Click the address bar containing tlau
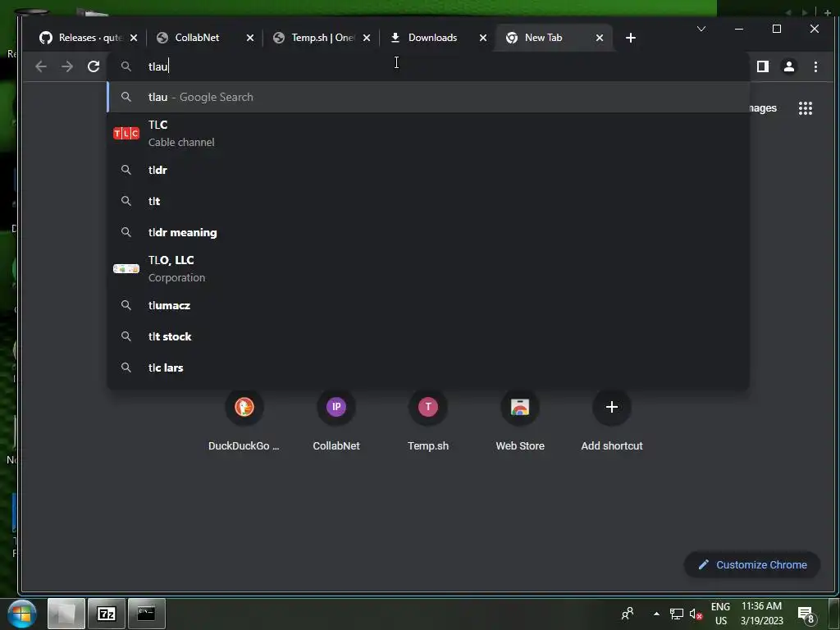The image size is (840, 630). coord(428,66)
